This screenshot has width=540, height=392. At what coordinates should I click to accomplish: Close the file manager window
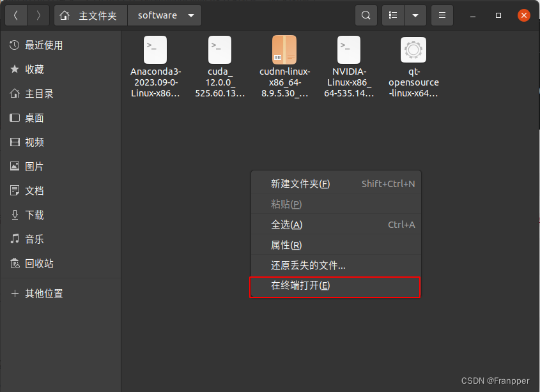tap(524, 15)
